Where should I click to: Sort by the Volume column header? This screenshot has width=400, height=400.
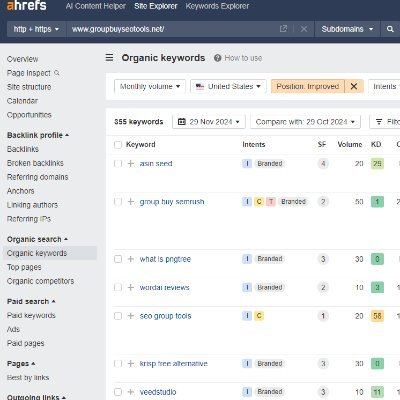[x=350, y=144]
